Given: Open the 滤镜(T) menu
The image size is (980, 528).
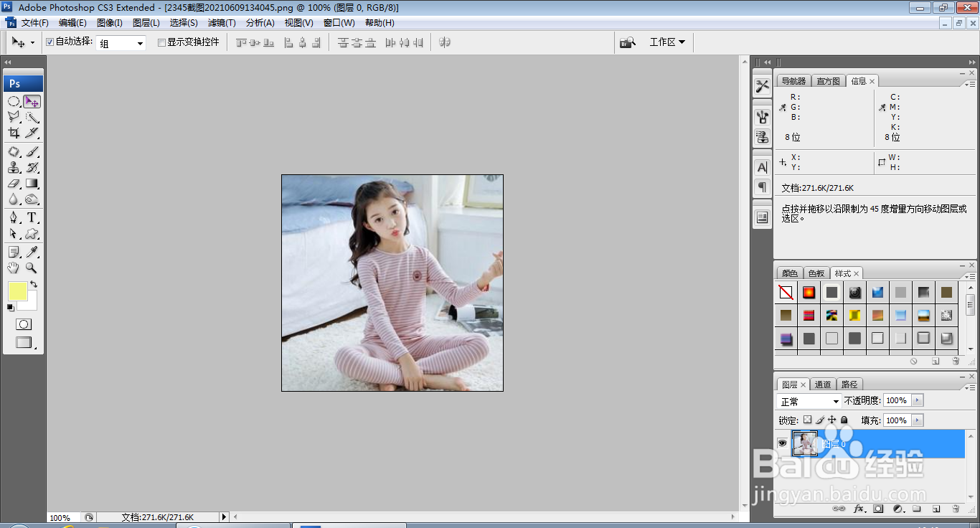Looking at the screenshot, I should pyautogui.click(x=222, y=23).
